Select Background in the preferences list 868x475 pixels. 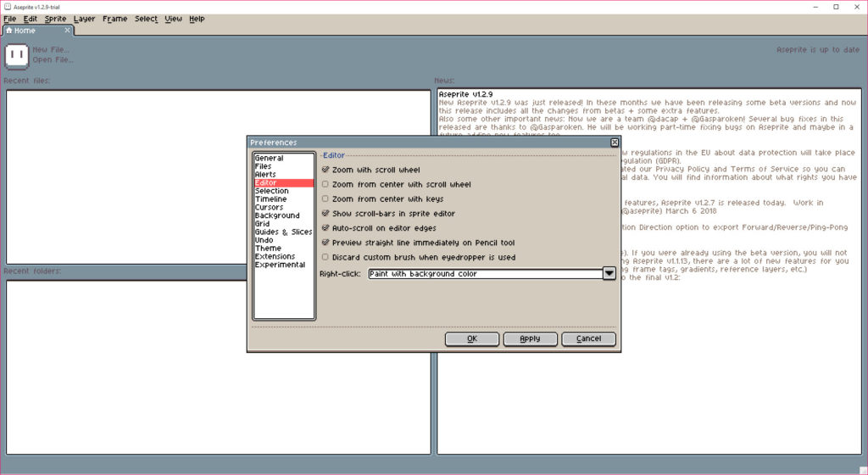(283, 215)
